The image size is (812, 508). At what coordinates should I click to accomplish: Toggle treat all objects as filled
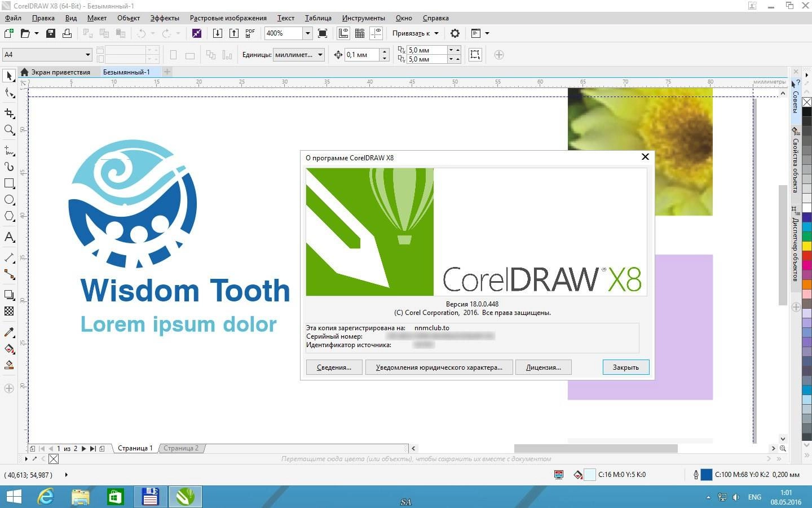point(475,55)
